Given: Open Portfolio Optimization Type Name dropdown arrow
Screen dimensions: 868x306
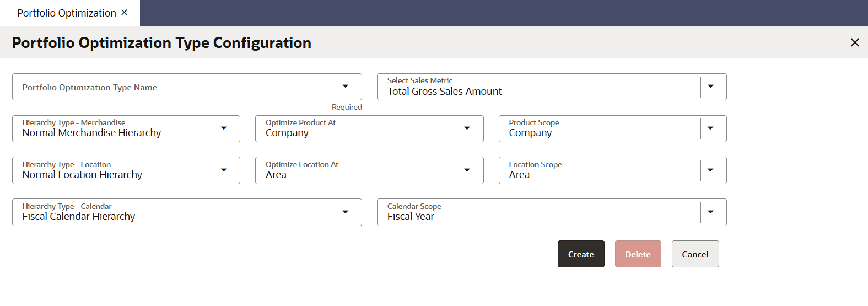Looking at the screenshot, I should click(x=346, y=87).
